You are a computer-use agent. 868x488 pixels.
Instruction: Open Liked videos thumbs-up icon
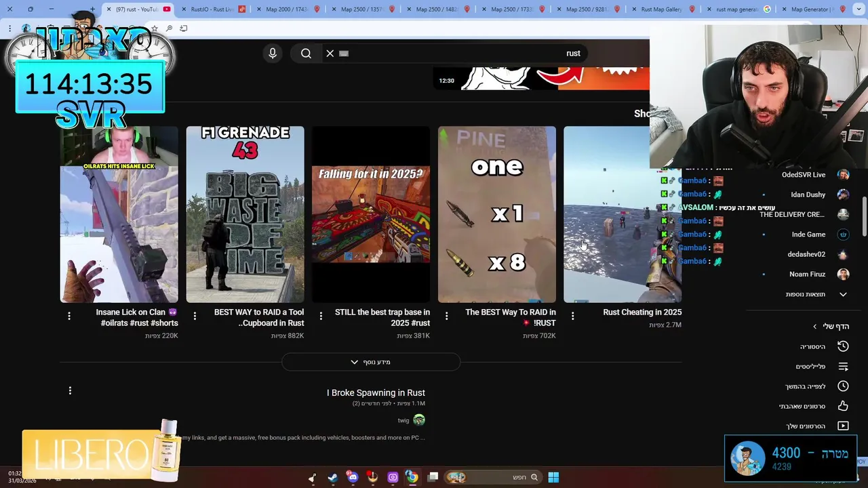point(843,406)
